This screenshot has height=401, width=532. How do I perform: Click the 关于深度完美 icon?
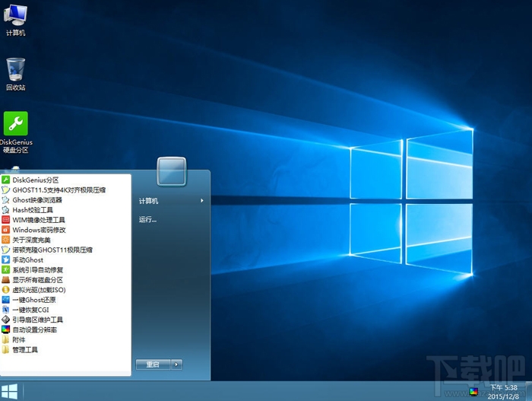[5, 240]
